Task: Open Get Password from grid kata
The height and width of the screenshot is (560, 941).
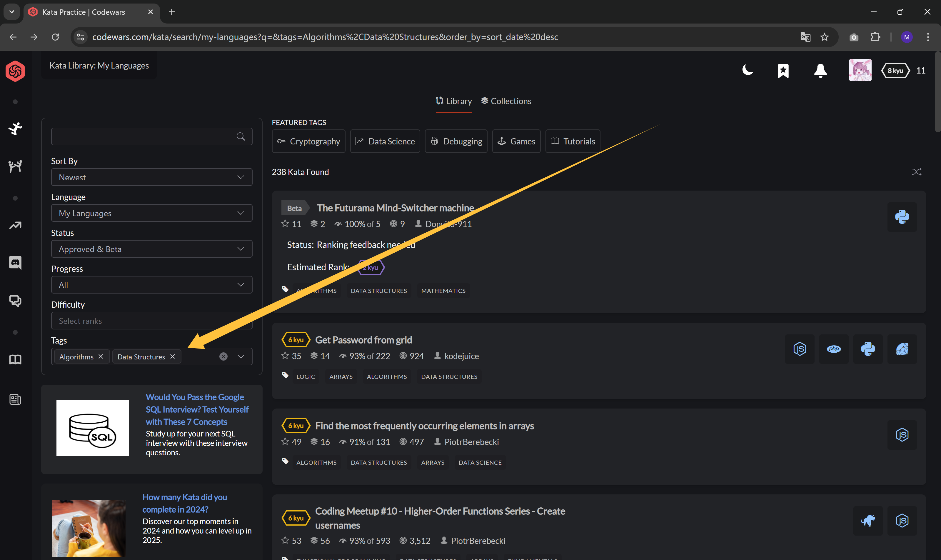Action: 363,340
